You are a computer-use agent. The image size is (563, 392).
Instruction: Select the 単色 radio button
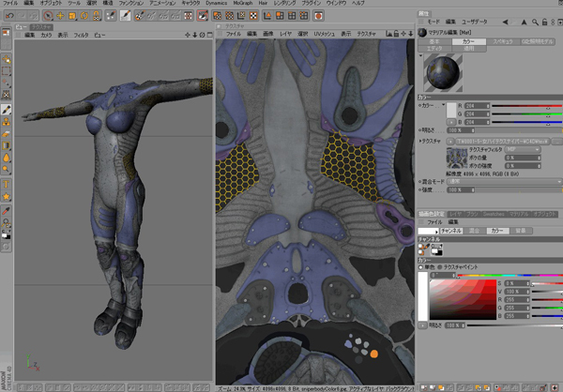(x=420, y=268)
